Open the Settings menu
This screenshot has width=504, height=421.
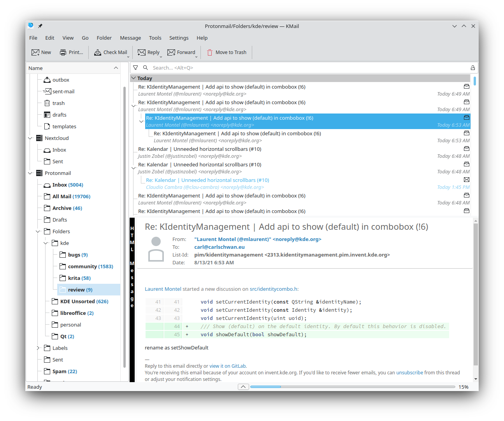[x=179, y=38]
